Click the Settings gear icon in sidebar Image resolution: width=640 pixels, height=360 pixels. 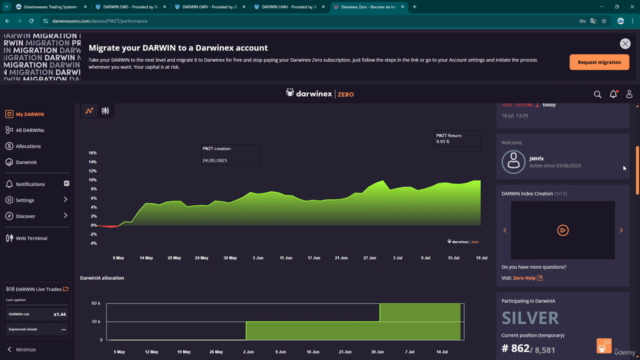point(9,200)
